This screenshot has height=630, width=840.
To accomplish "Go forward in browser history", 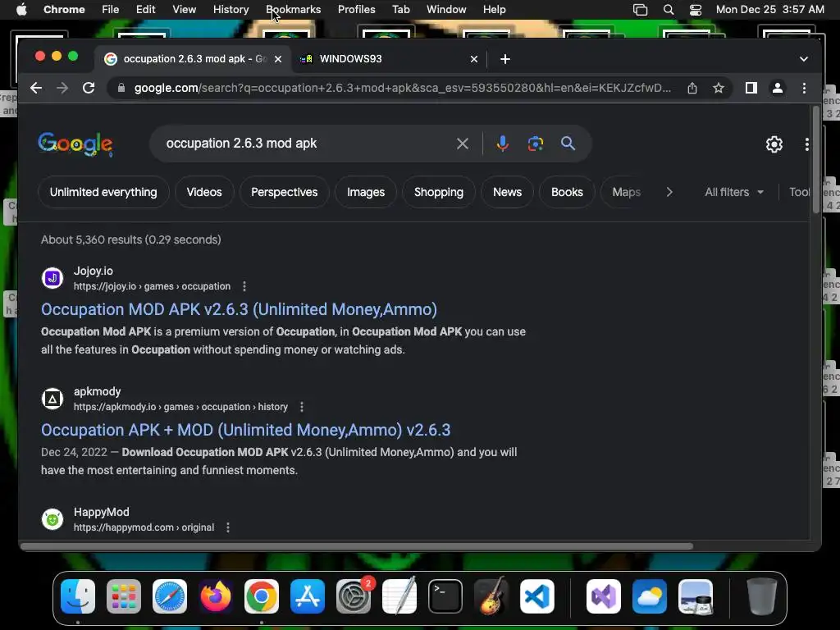I will (x=62, y=88).
